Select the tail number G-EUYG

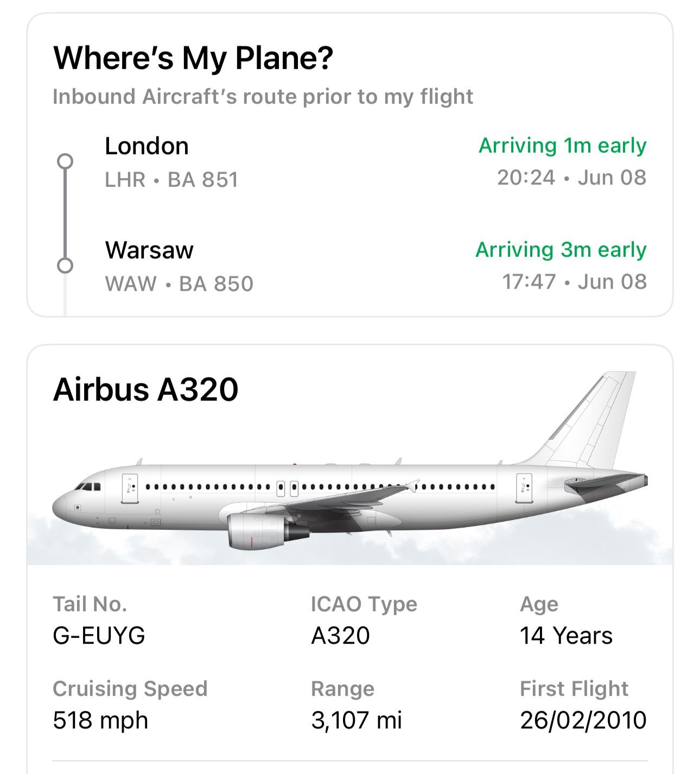(x=99, y=636)
